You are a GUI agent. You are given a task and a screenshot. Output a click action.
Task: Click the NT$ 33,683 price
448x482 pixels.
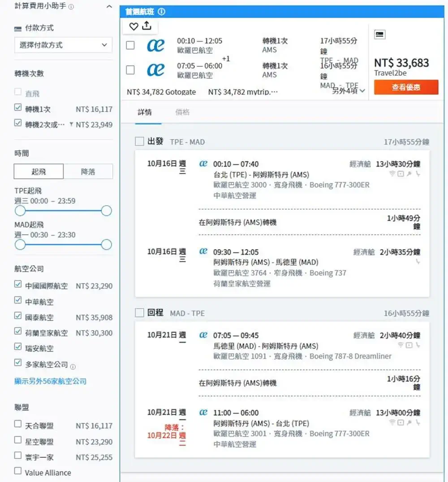pyautogui.click(x=401, y=63)
